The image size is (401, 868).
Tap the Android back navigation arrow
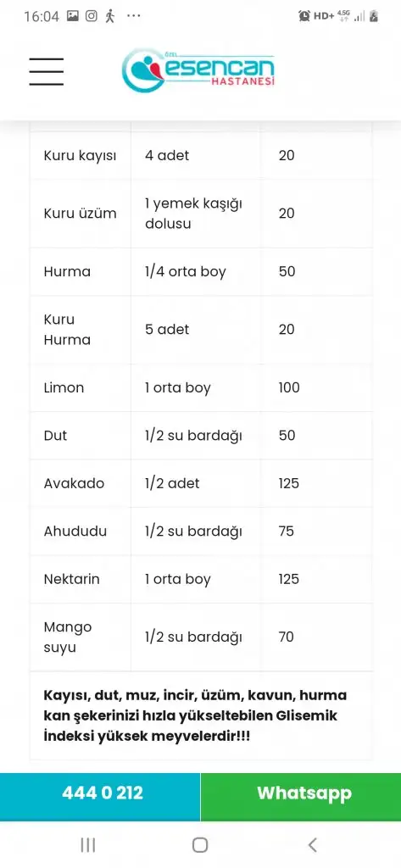[x=312, y=845]
